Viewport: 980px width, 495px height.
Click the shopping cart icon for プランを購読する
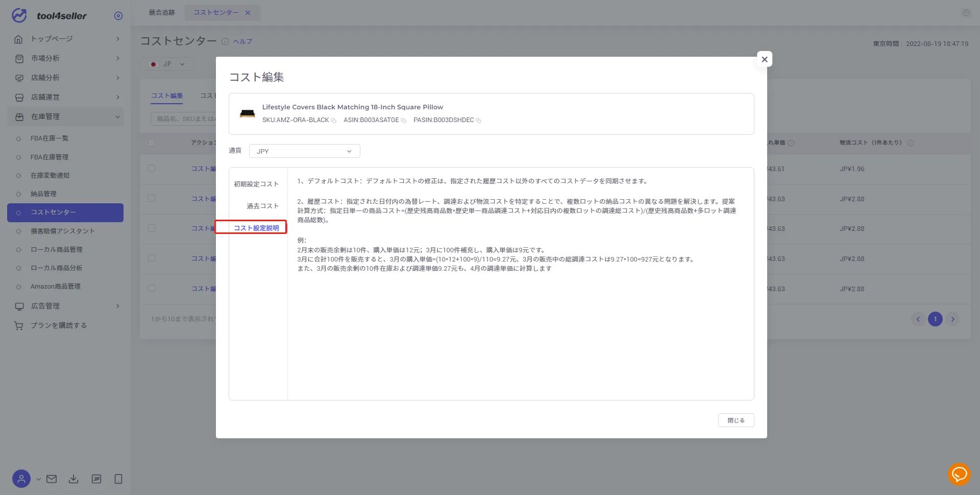(19, 325)
